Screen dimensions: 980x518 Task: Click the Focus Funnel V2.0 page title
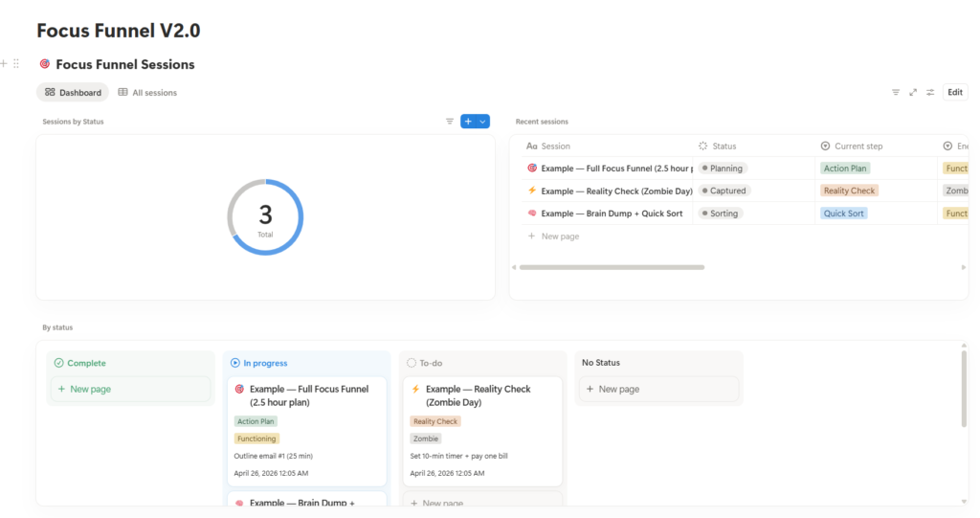118,31
